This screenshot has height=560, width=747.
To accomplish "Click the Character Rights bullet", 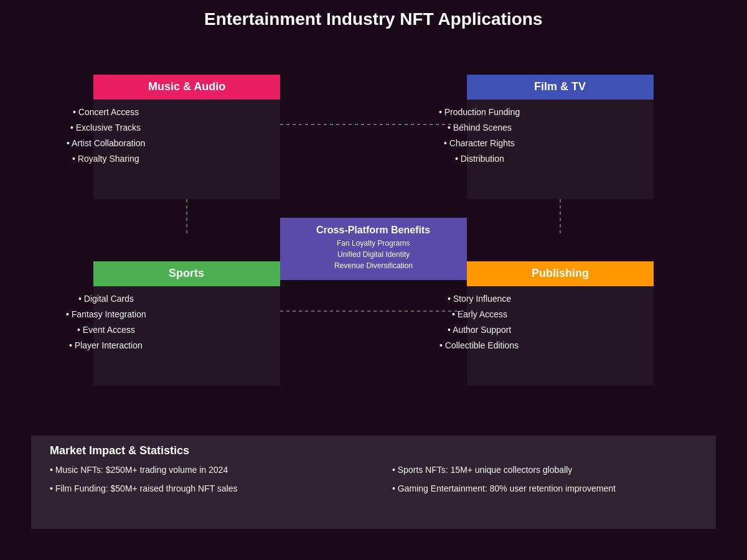I will click(x=479, y=143).
